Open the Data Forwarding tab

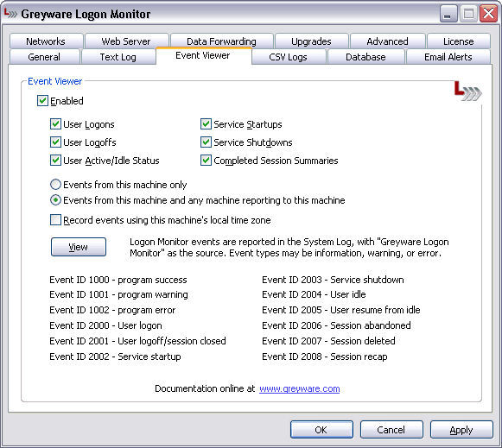(x=221, y=41)
